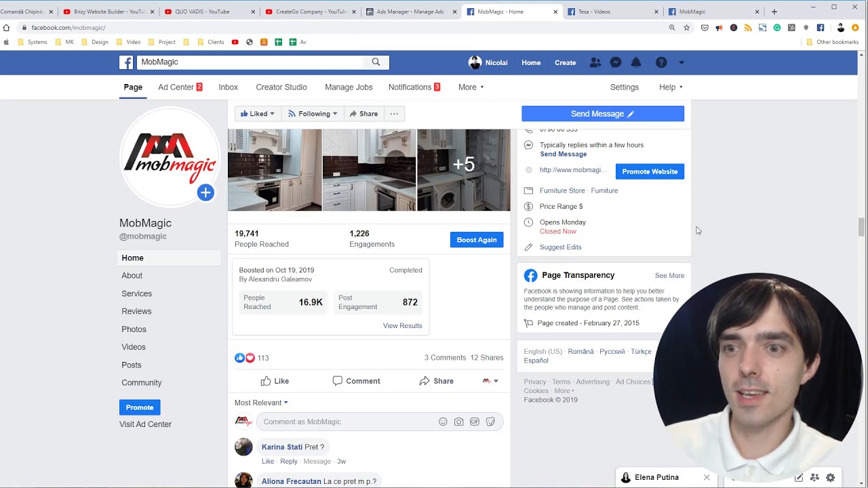
Task: Click the red heart reaction icon
Action: (250, 358)
